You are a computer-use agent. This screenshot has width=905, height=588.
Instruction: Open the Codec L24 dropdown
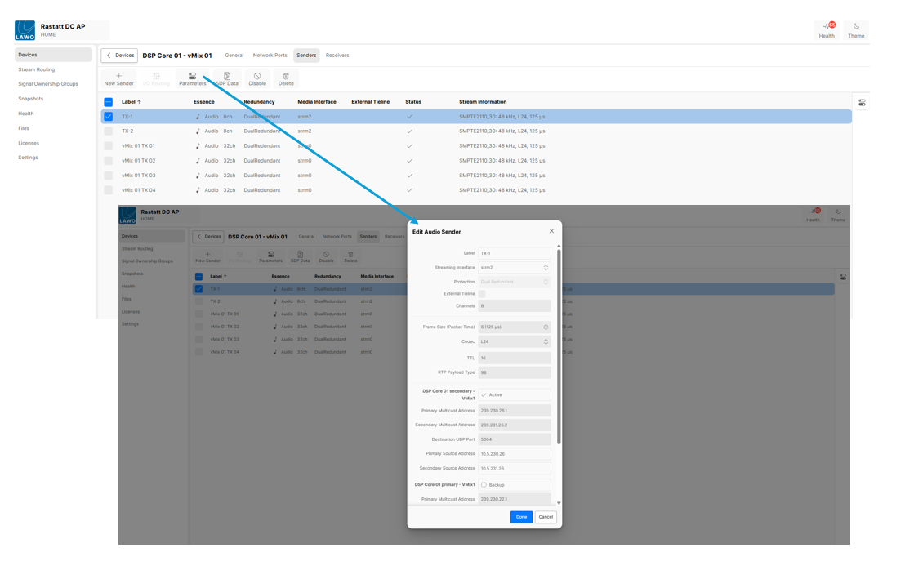pyautogui.click(x=514, y=342)
